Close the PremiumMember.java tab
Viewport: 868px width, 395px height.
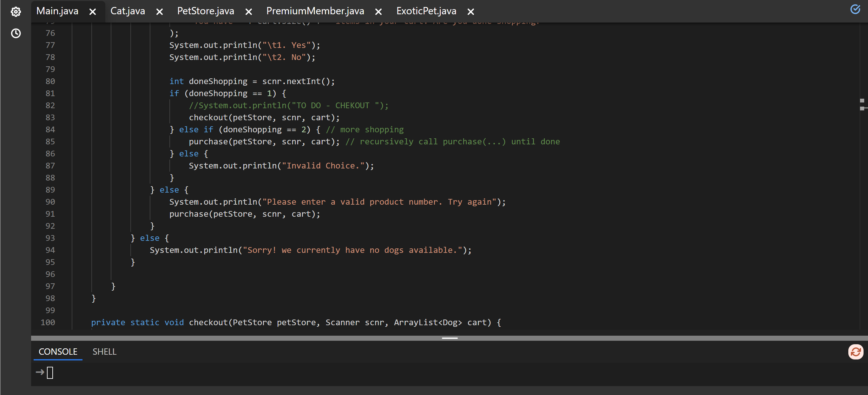coord(378,12)
